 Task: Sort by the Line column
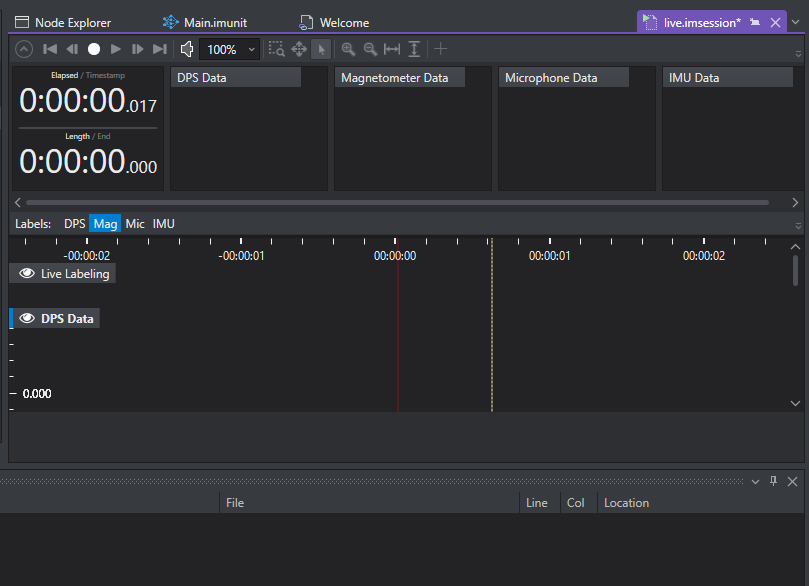(540, 502)
